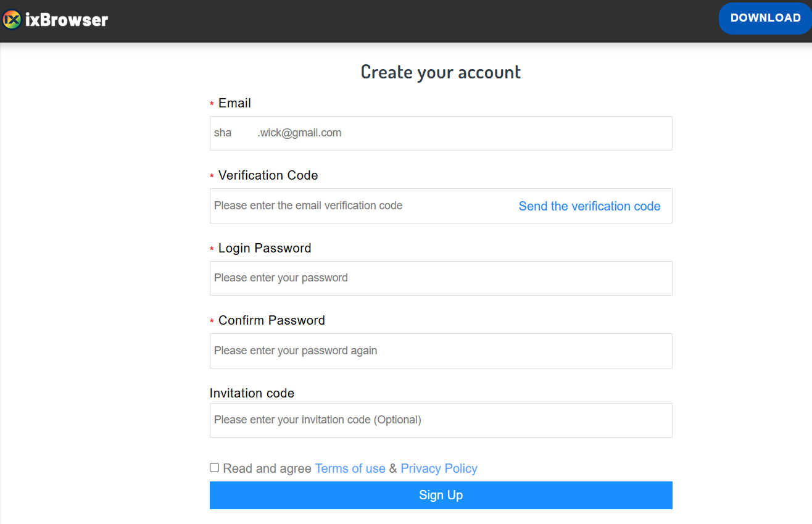Viewport: 812px width, 524px height.
Task: Submit with the Sign Up button
Action: pos(441,495)
